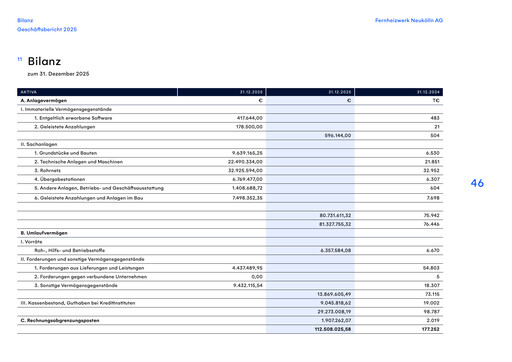The width and height of the screenshot is (512, 362).
Task: Click the total 81.327.755,32
Action: click(335, 224)
